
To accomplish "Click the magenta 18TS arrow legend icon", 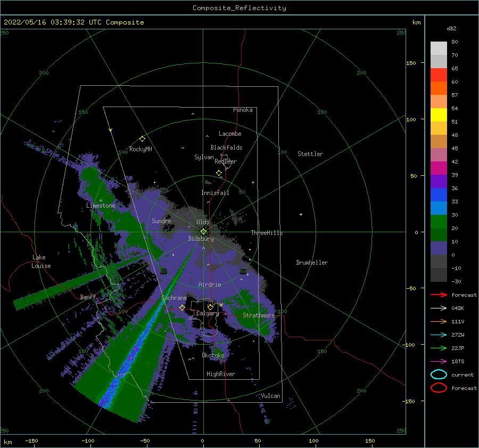I will (x=439, y=362).
